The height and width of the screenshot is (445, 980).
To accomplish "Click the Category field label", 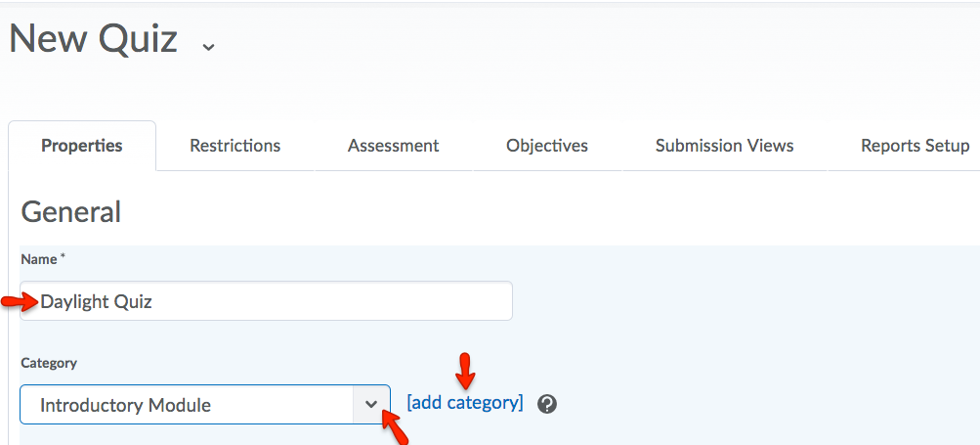I will 49,363.
